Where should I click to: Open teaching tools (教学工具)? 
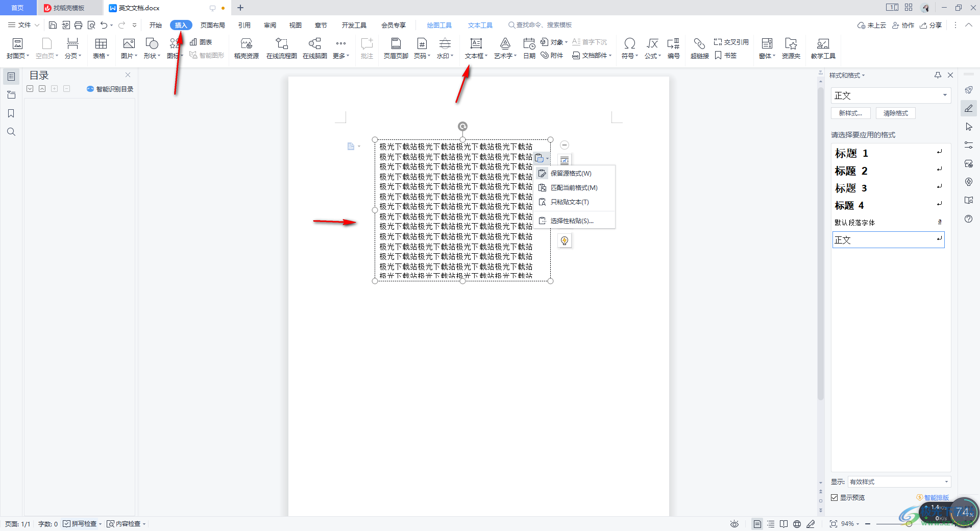[x=823, y=49]
